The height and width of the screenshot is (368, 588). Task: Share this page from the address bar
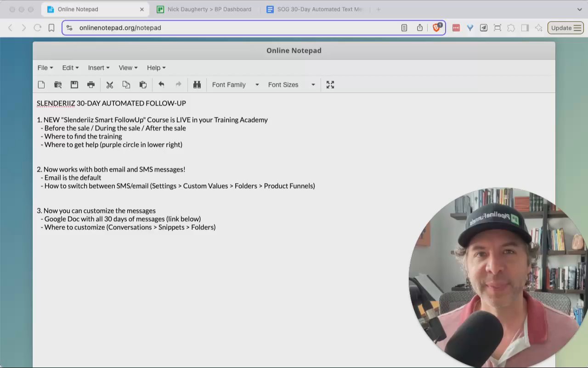pos(420,28)
